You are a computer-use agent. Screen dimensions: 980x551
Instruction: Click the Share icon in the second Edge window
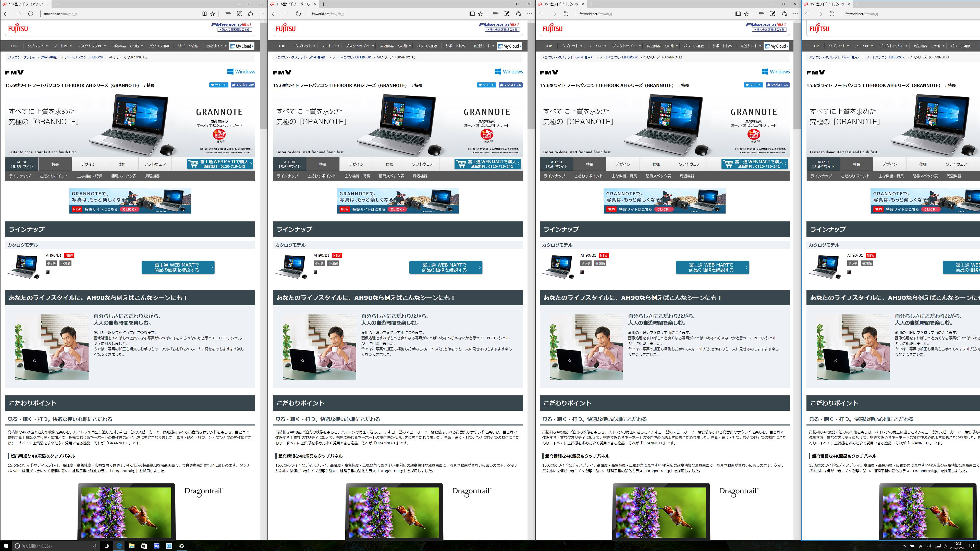[x=518, y=14]
